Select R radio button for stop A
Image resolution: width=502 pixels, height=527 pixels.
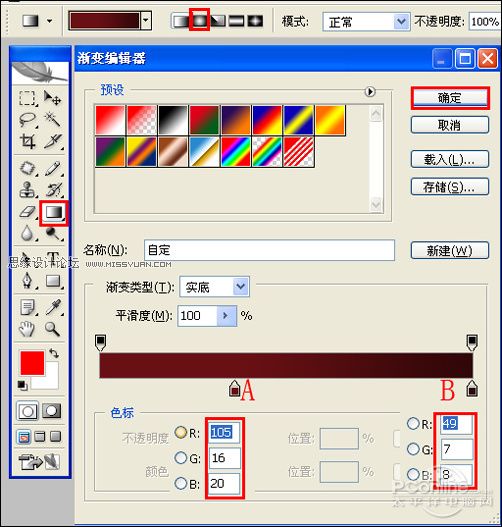[x=181, y=432]
